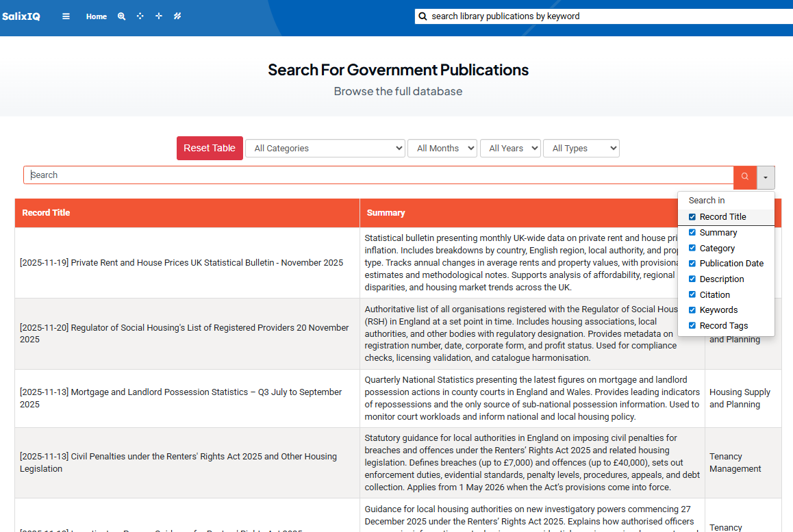The image size is (793, 532).
Task: Uncheck the Record Title checkbox
Action: point(692,217)
